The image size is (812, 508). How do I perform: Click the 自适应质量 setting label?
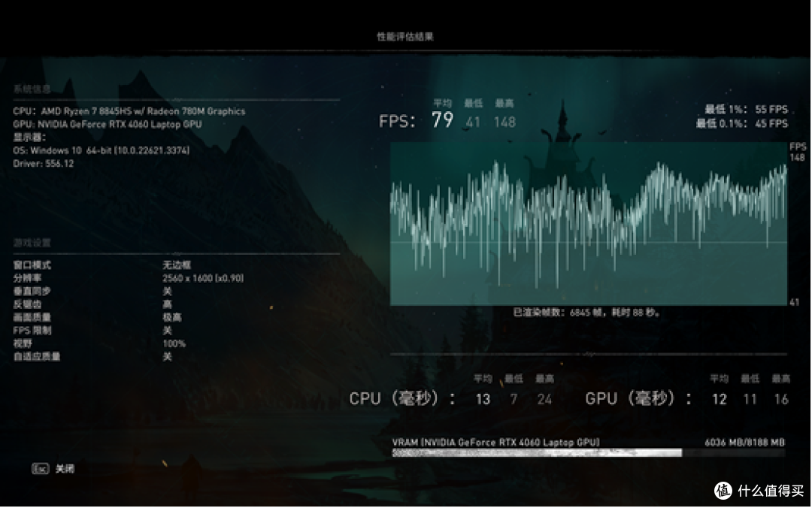coord(37,356)
